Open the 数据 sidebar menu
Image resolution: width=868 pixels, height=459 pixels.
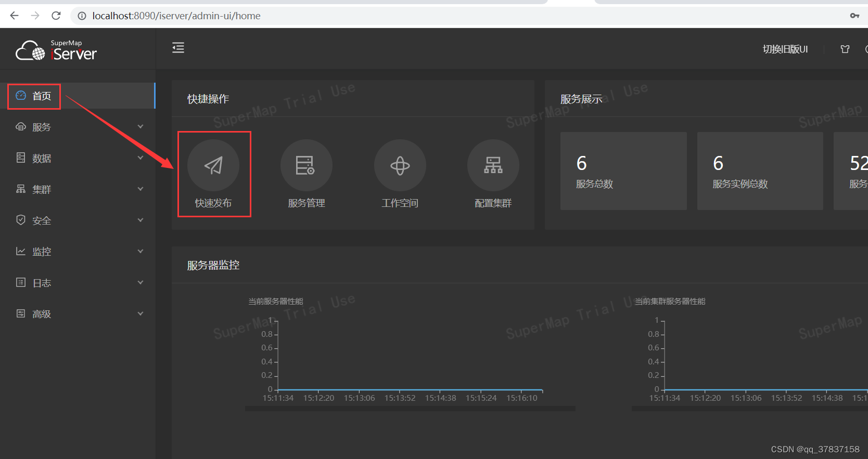[78, 158]
